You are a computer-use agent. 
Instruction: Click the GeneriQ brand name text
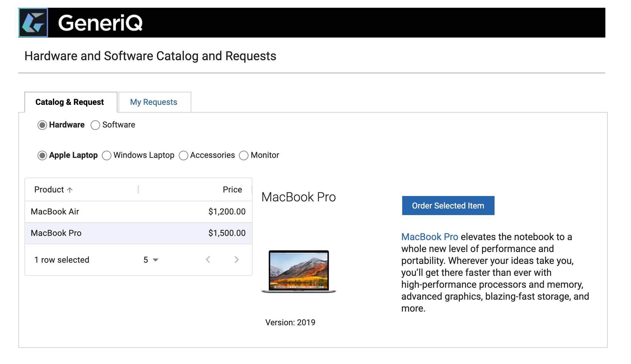point(100,23)
